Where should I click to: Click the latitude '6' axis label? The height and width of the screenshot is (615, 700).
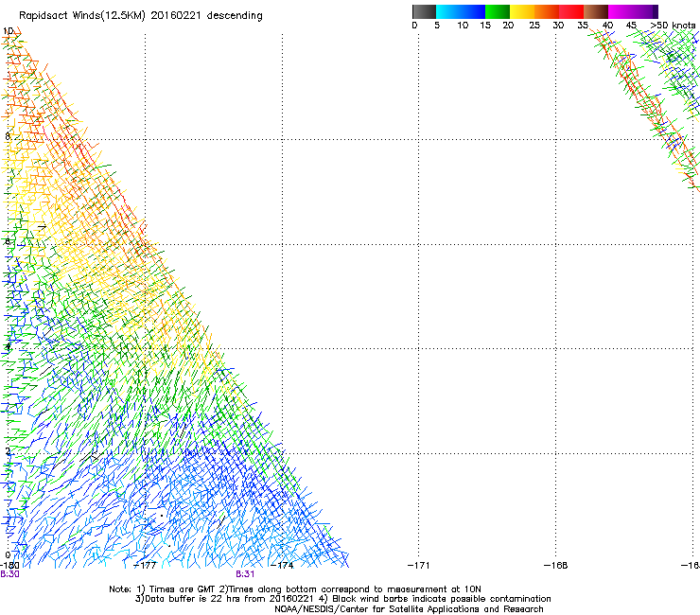pyautogui.click(x=8, y=241)
